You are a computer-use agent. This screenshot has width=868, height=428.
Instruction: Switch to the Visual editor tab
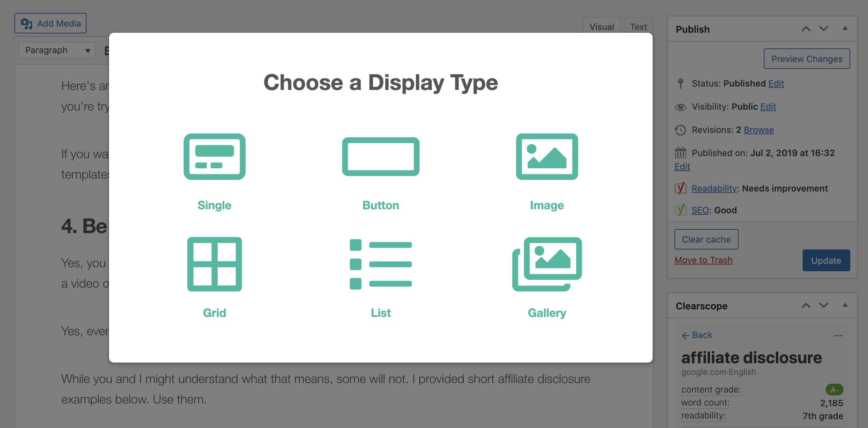tap(602, 27)
